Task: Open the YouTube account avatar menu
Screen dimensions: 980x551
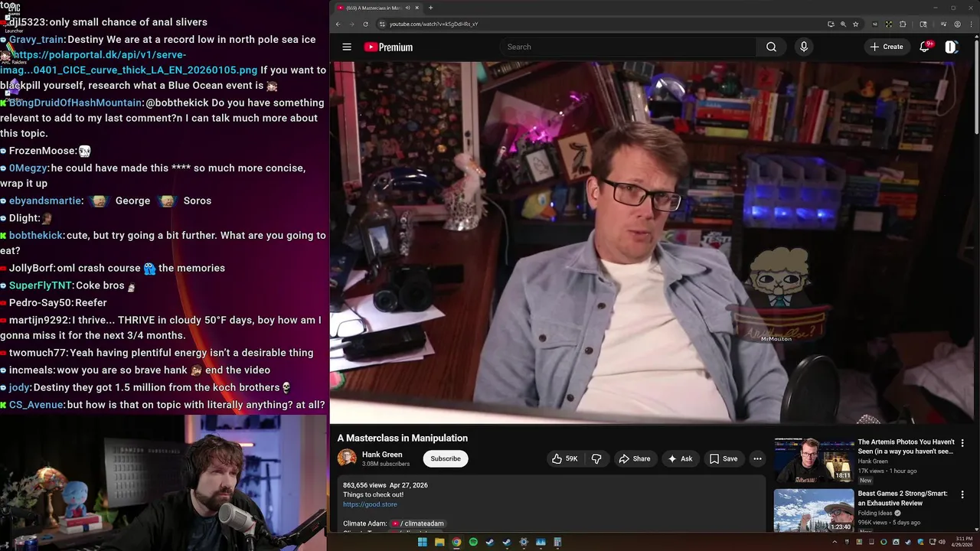Action: (x=951, y=47)
